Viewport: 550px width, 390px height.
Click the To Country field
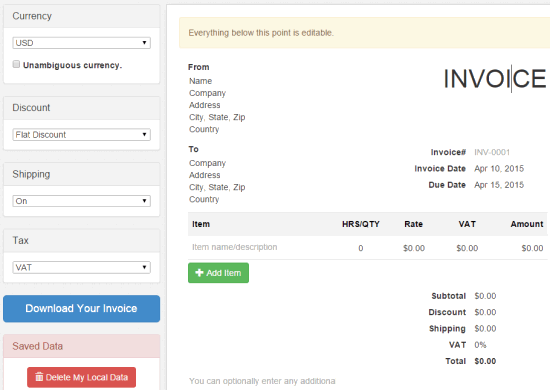204,199
